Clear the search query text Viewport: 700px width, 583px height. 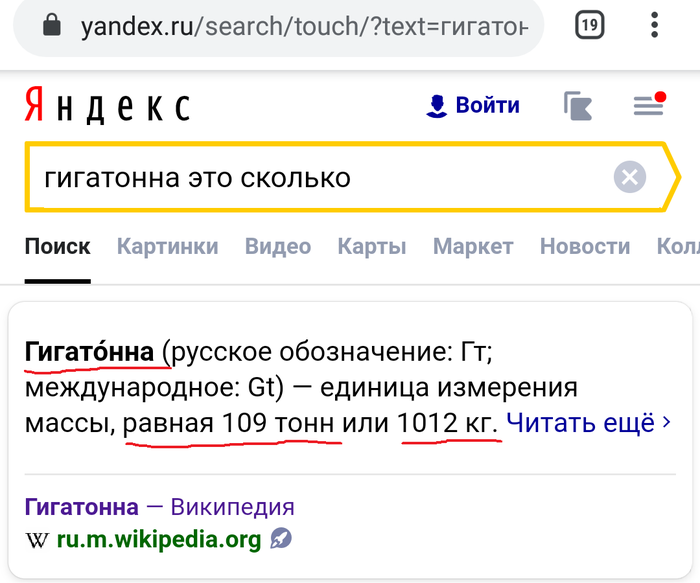click(629, 179)
